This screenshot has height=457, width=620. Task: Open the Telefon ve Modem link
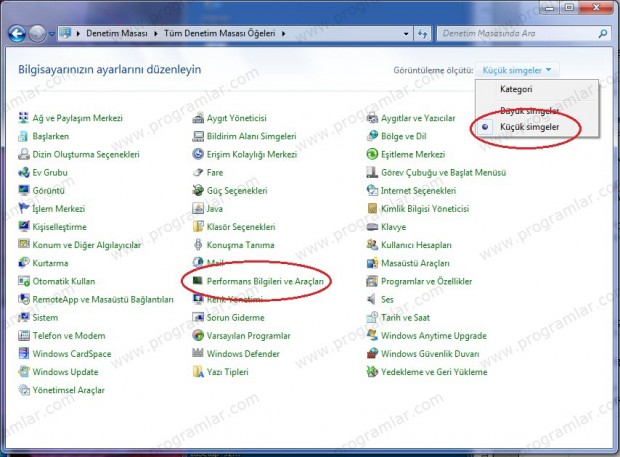69,336
